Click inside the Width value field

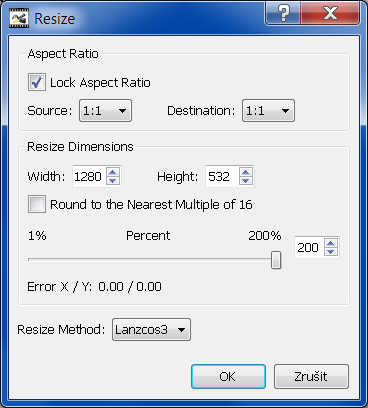[x=89, y=176]
